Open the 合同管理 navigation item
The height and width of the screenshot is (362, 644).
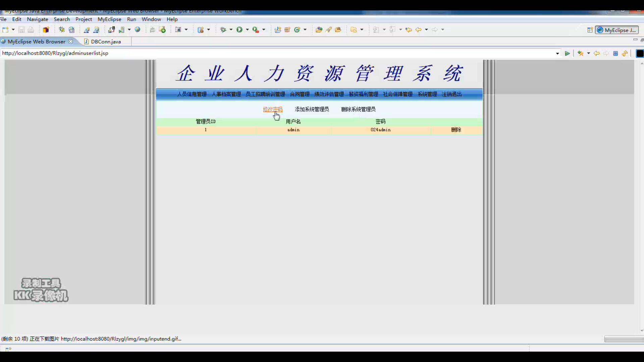pos(300,95)
